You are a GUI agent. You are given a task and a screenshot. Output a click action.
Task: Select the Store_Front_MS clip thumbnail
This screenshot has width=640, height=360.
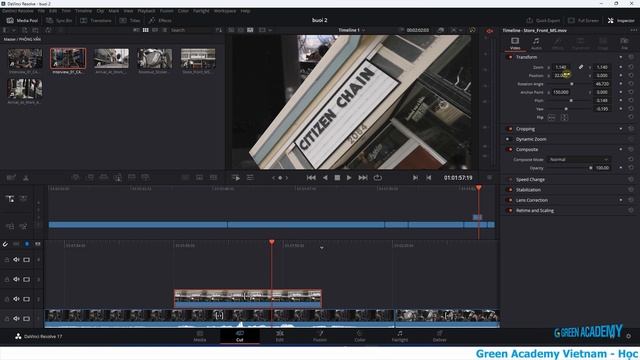[198, 59]
